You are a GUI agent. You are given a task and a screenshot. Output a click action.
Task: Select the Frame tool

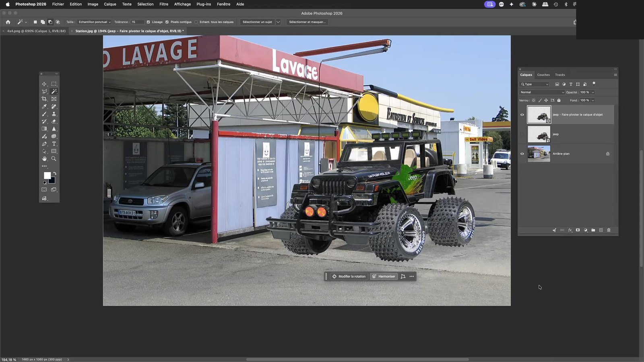tap(54, 99)
